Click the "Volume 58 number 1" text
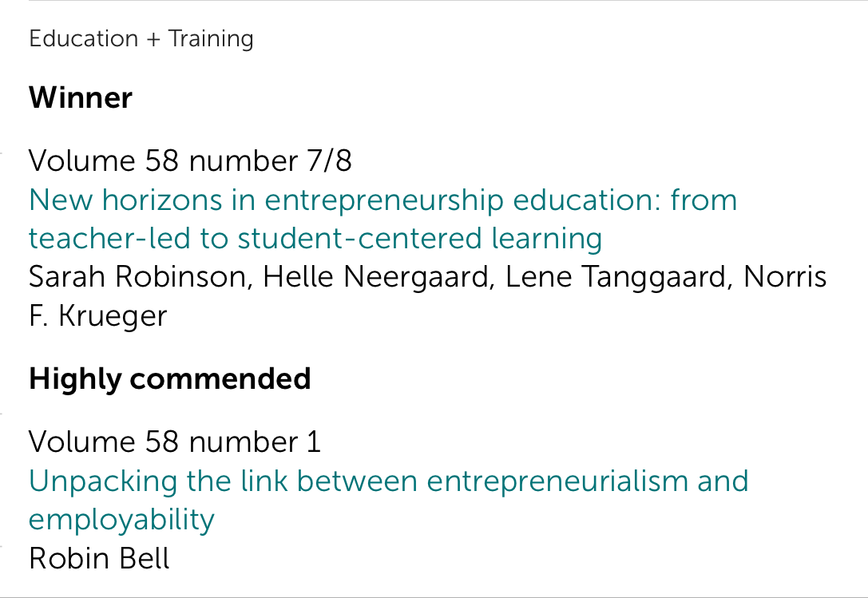The image size is (868, 598). 175,442
